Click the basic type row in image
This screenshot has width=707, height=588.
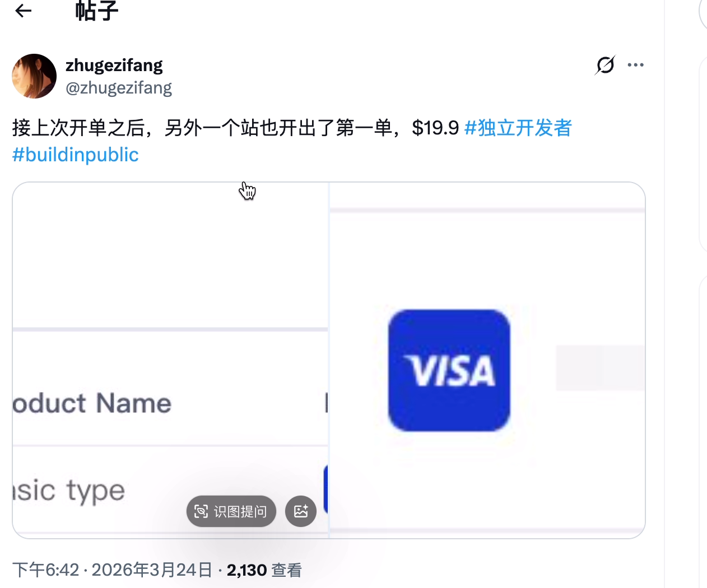click(x=69, y=491)
